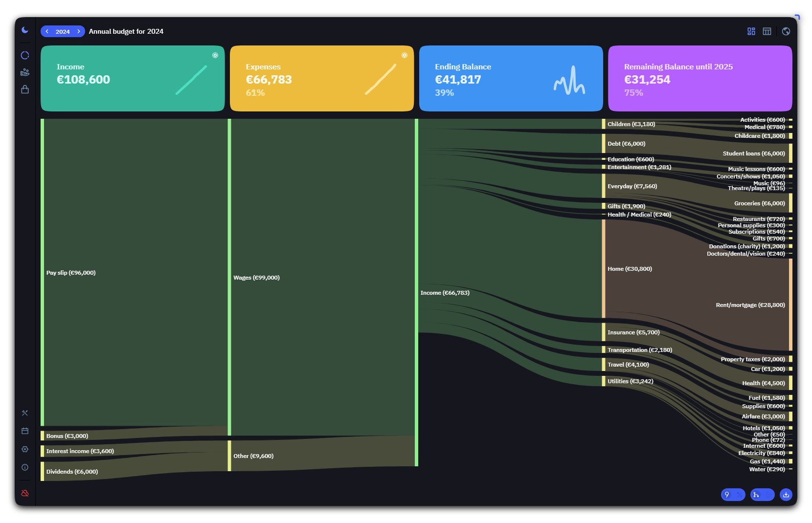Image resolution: width=812 pixels, height=523 pixels.
Task: Select the Sankey flow chart mode toggle
Action: [756, 495]
